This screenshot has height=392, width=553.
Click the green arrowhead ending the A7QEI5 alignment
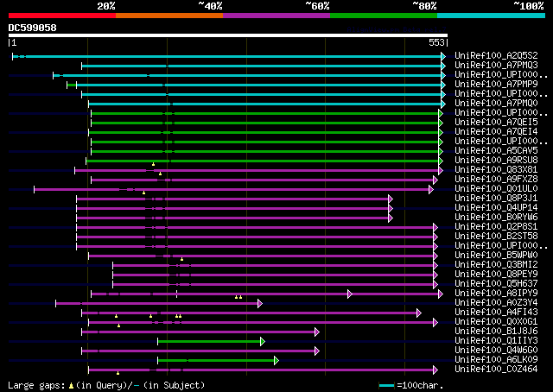pos(441,123)
